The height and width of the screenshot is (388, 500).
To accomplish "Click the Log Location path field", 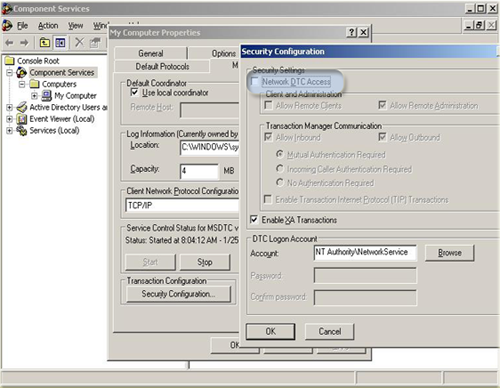I will point(209,147).
